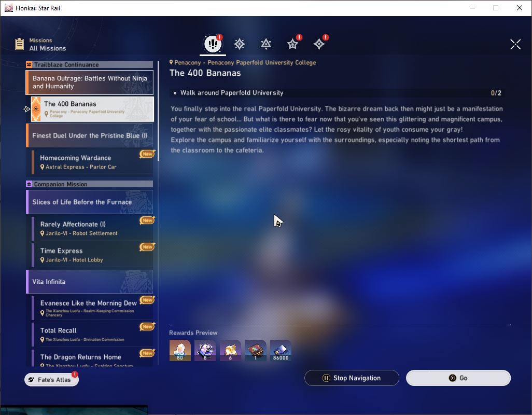
Task: Click the first reward item showing 80
Action: click(x=180, y=351)
